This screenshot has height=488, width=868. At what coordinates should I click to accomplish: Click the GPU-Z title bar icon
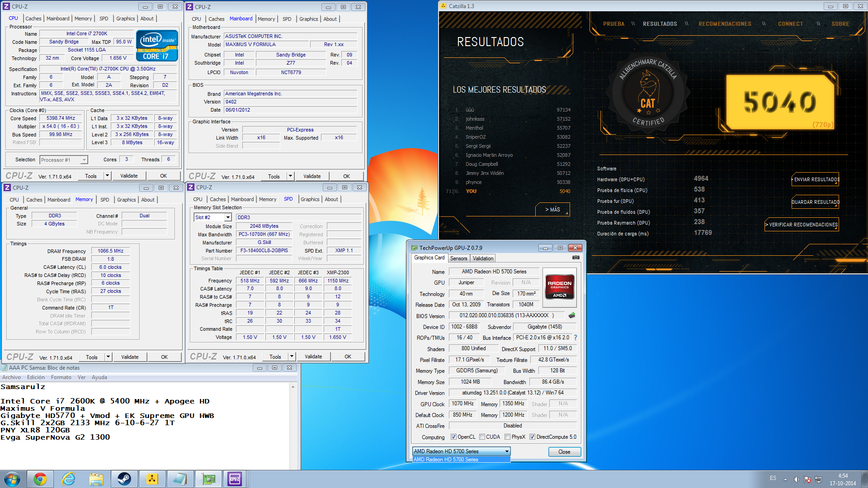click(x=414, y=248)
